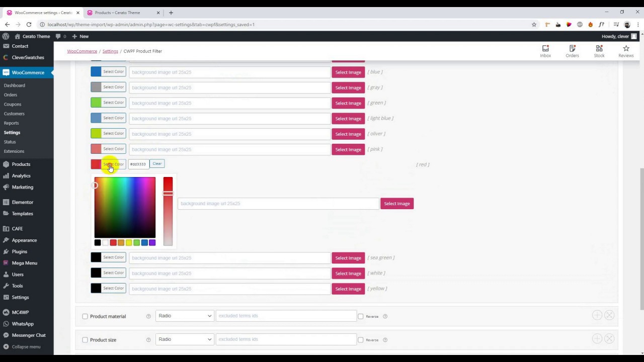
Task: Open the browser profile avatar
Action: 627,25
